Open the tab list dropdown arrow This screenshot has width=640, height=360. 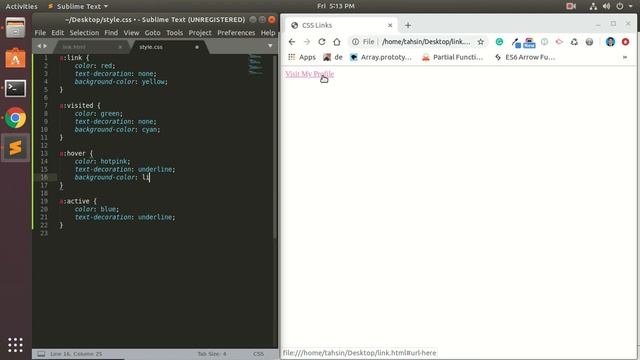(270, 46)
